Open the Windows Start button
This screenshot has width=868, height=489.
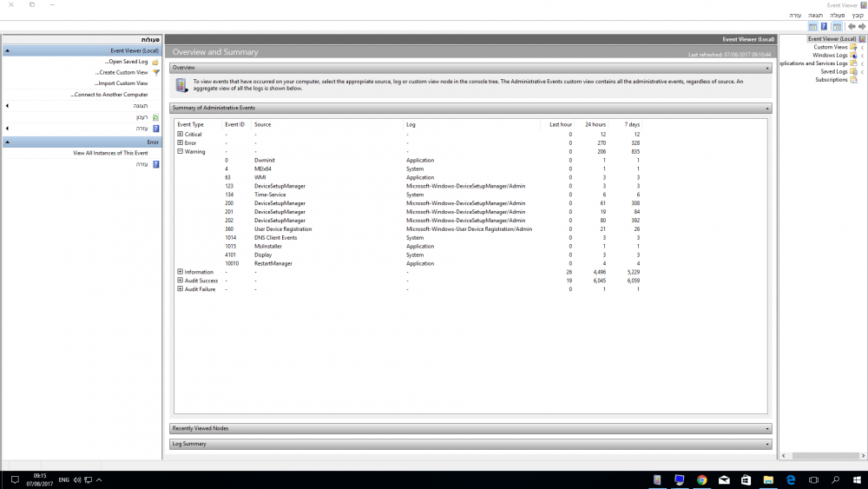[x=857, y=480]
